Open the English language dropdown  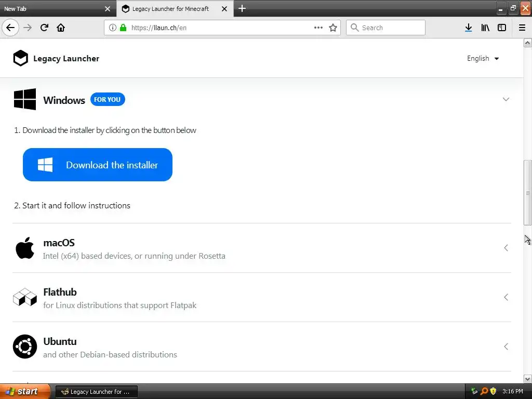(x=483, y=58)
